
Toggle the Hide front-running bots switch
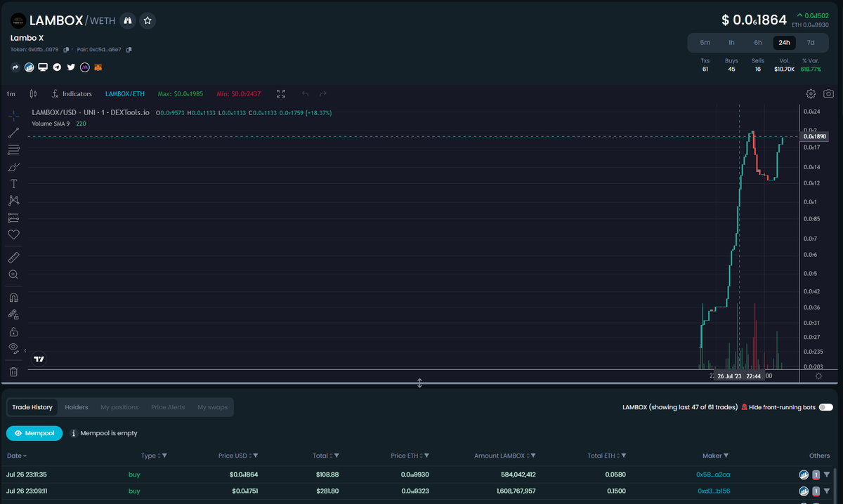tap(825, 407)
